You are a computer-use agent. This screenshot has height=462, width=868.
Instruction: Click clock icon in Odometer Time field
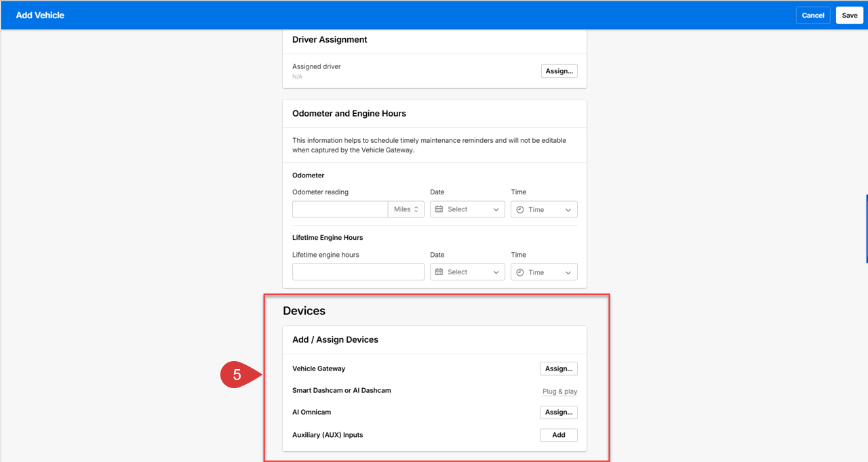pyautogui.click(x=520, y=210)
